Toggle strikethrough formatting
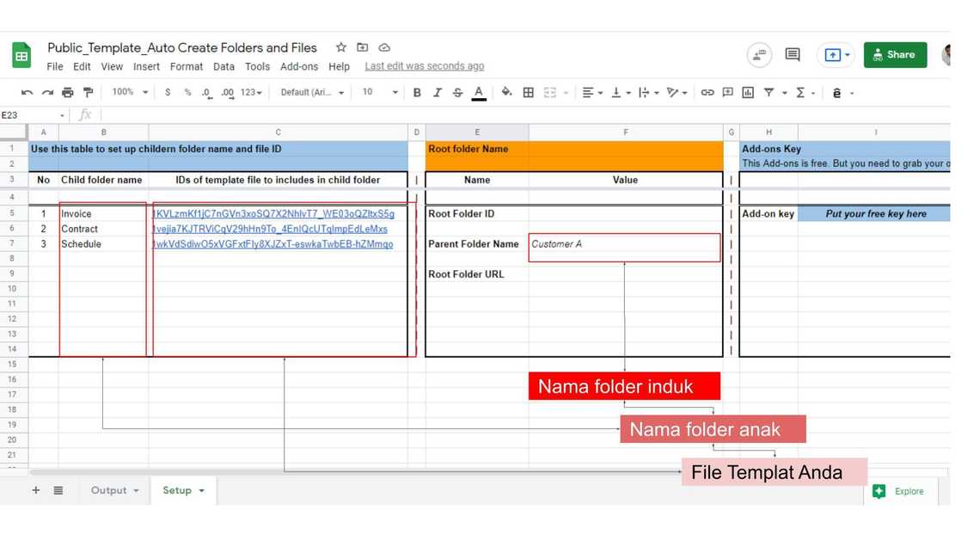This screenshot has height=535, width=980. click(457, 93)
